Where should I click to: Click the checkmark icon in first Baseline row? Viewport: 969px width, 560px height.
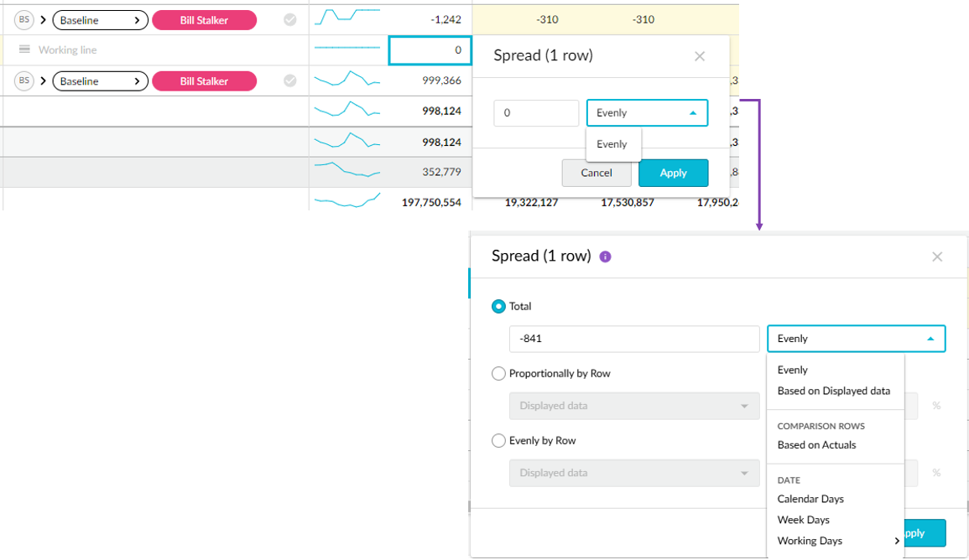coord(290,20)
